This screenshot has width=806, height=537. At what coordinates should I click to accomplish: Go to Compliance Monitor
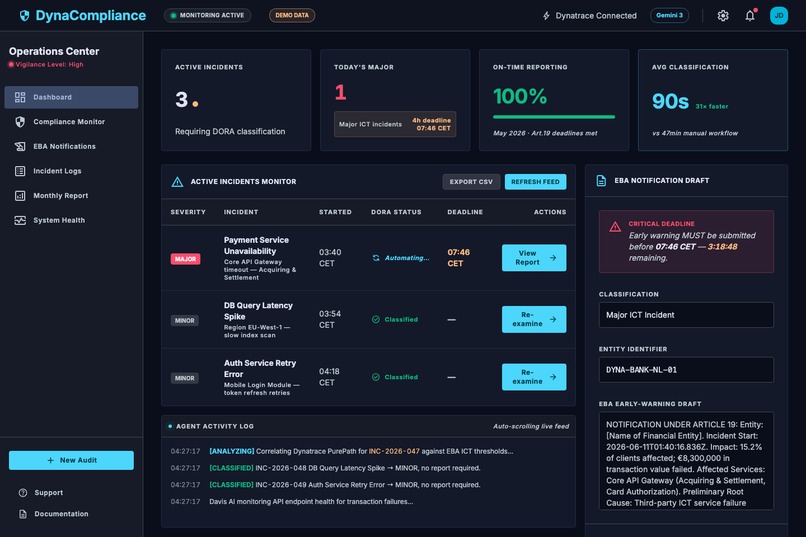pyautogui.click(x=71, y=122)
